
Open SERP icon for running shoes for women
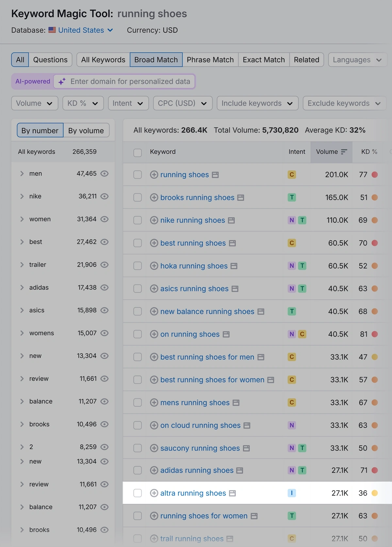254,516
